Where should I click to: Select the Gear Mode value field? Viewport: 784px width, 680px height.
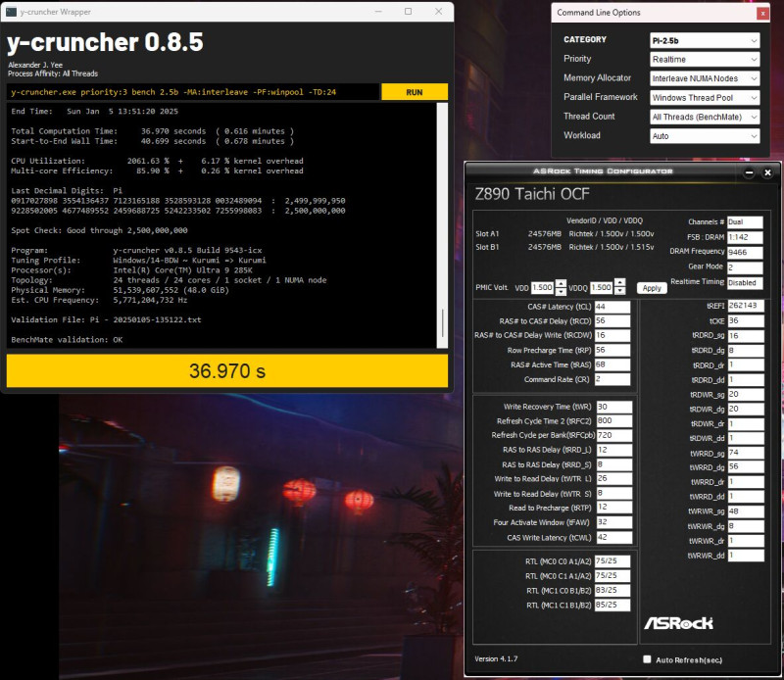(x=745, y=267)
